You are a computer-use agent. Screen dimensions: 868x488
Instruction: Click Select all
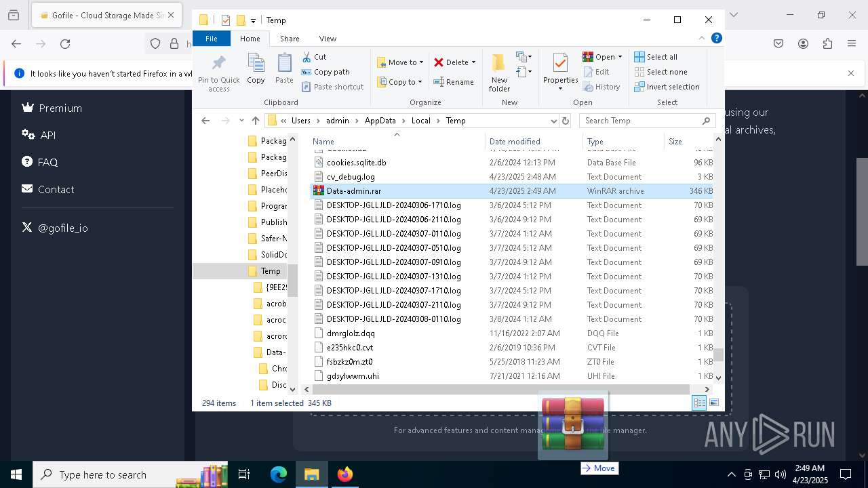pos(656,57)
